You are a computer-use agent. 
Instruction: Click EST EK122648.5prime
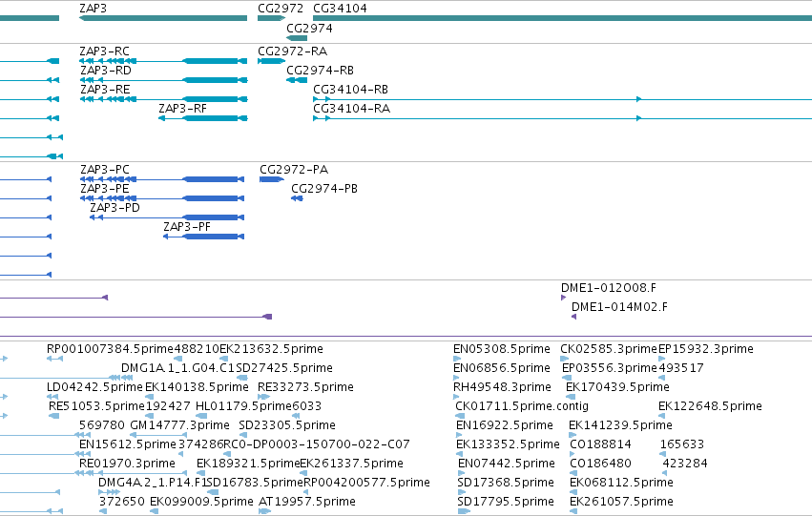(710, 407)
